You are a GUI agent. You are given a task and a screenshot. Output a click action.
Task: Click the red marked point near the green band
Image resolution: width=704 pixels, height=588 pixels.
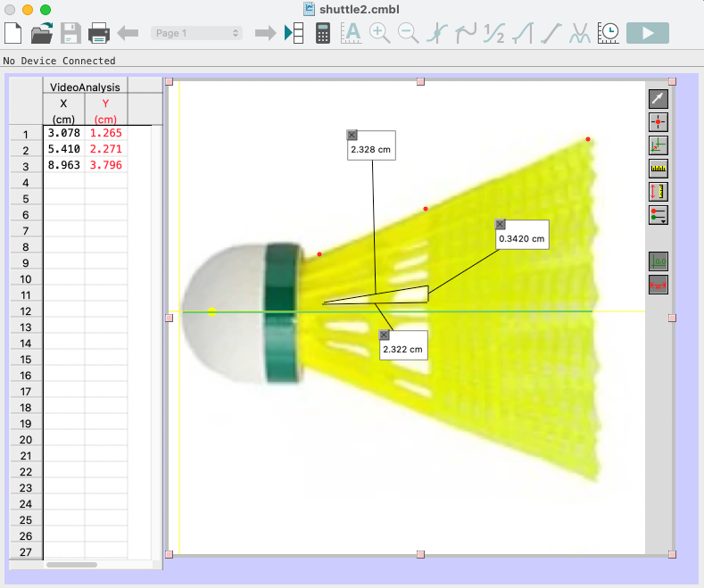[319, 254]
